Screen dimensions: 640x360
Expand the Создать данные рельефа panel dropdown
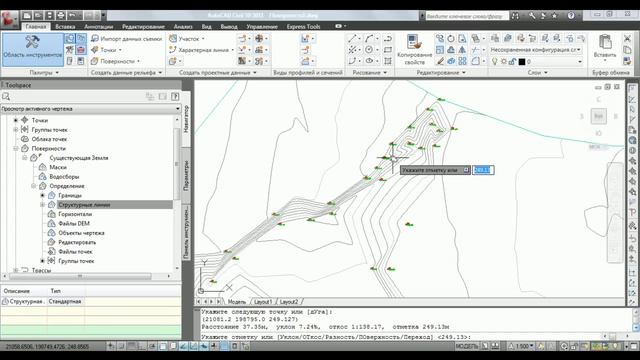[160, 73]
